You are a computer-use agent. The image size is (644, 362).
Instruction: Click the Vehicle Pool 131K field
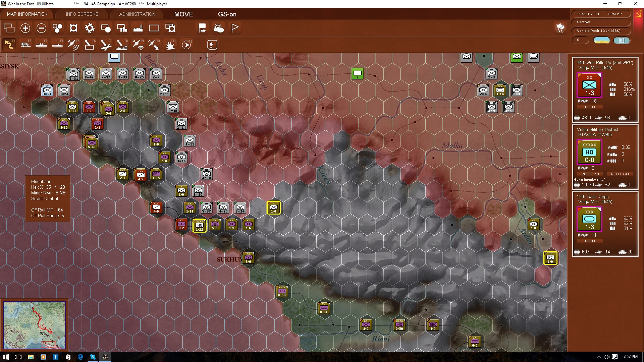[x=600, y=31]
